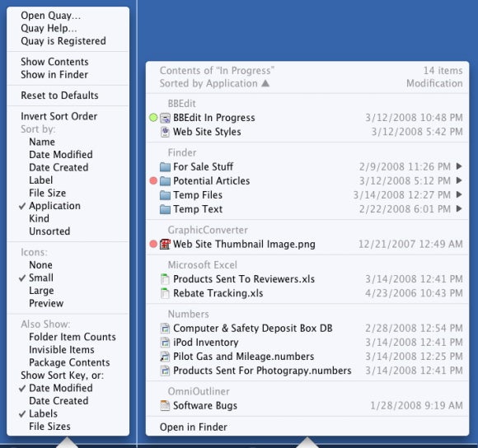Click the Numbers icon next to iPod Inventory
Viewport: 478px width, 448px height.
[165, 343]
